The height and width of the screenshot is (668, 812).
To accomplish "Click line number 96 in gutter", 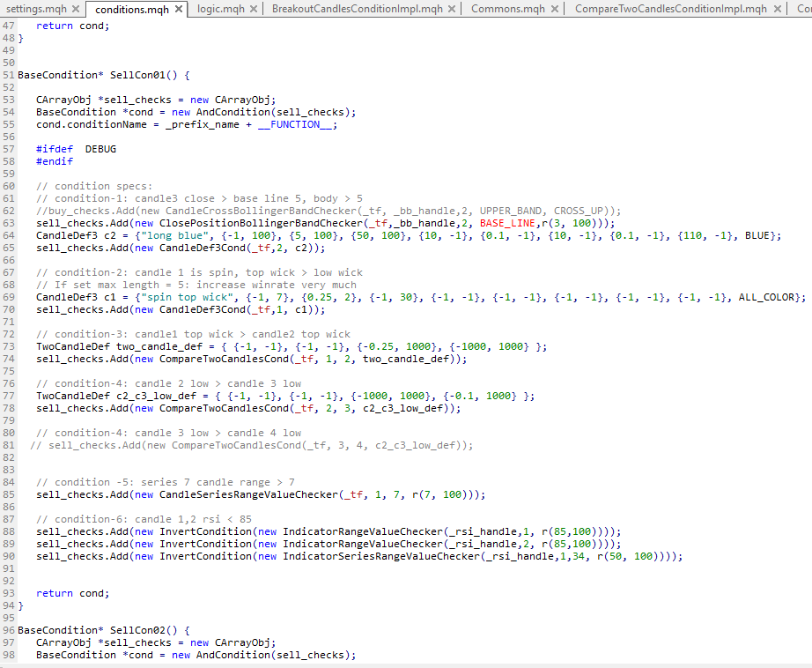I will 9,630.
